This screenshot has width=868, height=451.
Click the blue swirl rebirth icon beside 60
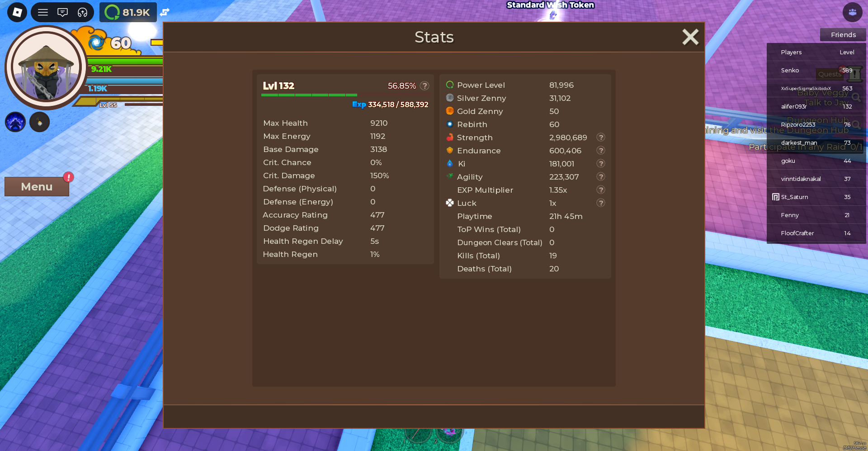point(96,43)
